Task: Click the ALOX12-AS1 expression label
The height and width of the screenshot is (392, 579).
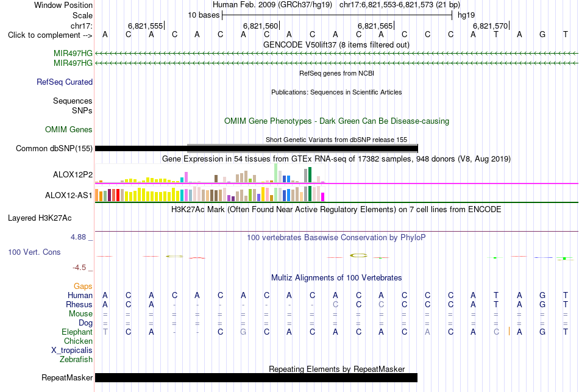Action: 68,196
